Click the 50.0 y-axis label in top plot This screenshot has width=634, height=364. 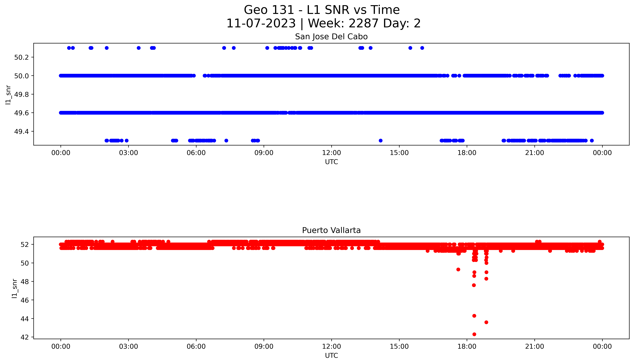pos(21,76)
